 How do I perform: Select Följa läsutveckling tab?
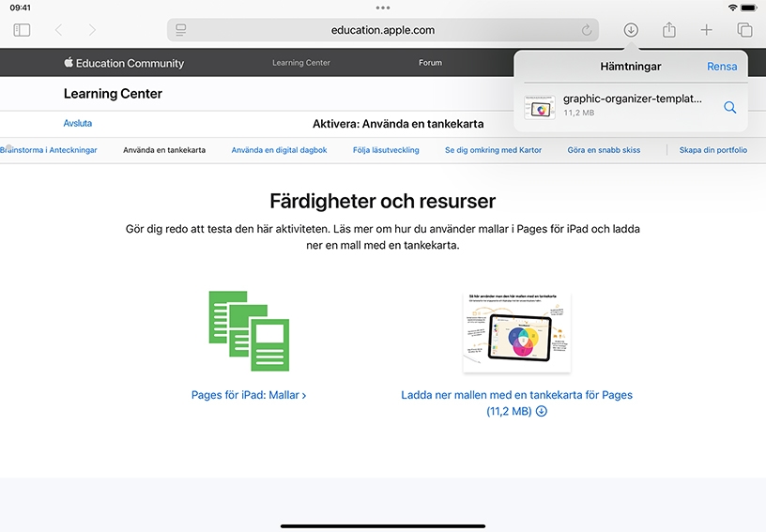pos(386,150)
